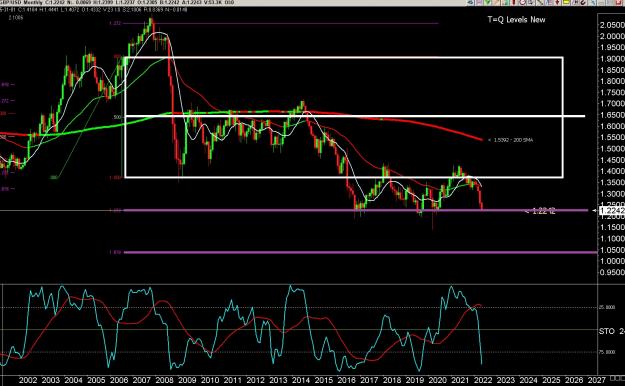Screen dimensions: 625x386
Task: Click the 2015 year label on time axis
Action: pos(324,380)
